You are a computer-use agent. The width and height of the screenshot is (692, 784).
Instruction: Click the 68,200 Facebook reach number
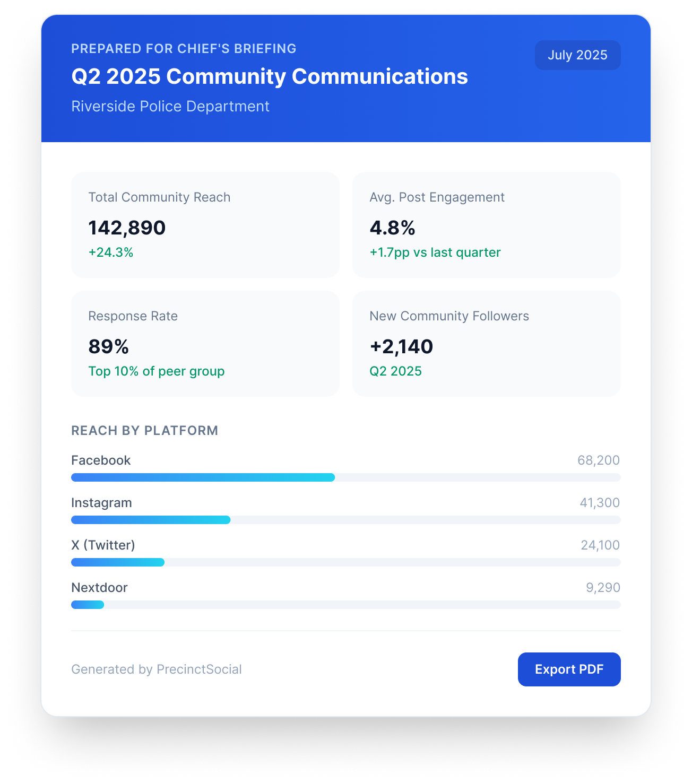click(599, 460)
